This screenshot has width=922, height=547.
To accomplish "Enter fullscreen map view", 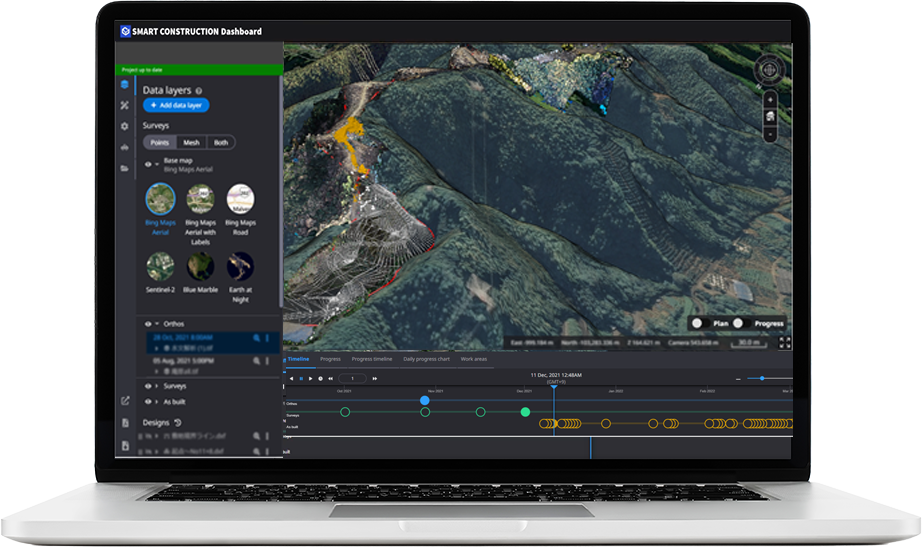I will point(784,342).
